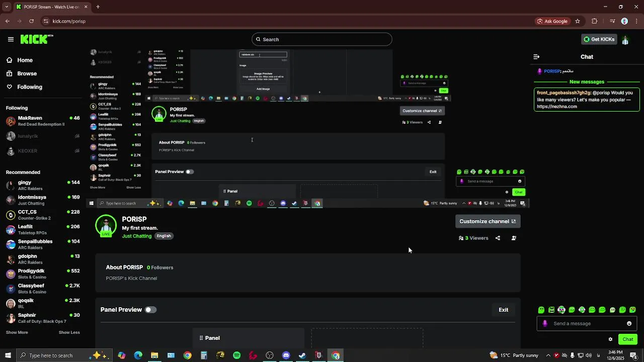The width and height of the screenshot is (644, 362).
Task: Open Calculator from the taskbar
Action: 204,355
